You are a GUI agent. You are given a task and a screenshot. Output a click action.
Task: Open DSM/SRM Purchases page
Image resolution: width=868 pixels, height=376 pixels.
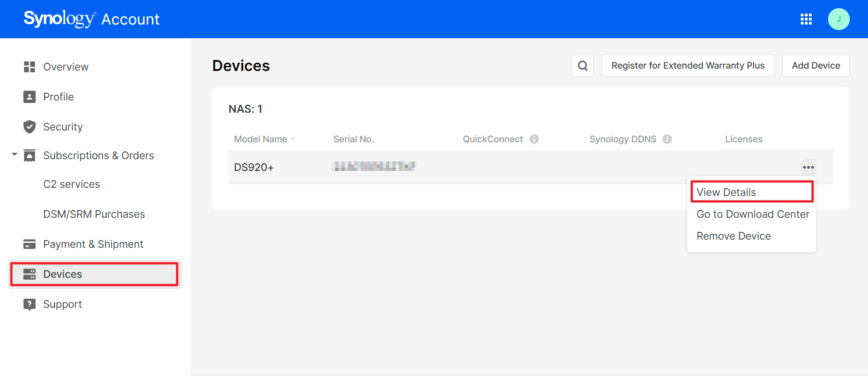(x=94, y=214)
